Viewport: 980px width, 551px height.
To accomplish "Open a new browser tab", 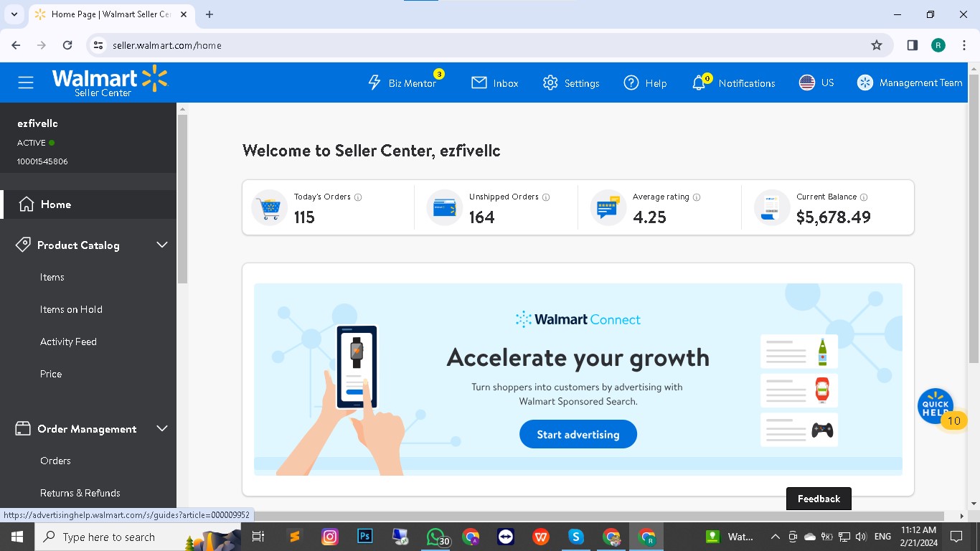I will click(x=209, y=14).
